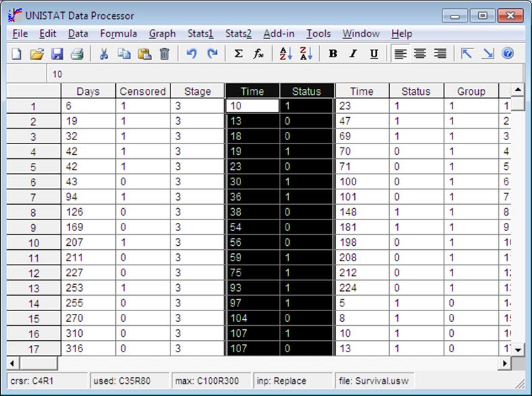Sort ascending with the A-Z icon
The image size is (532, 396).
(286, 54)
